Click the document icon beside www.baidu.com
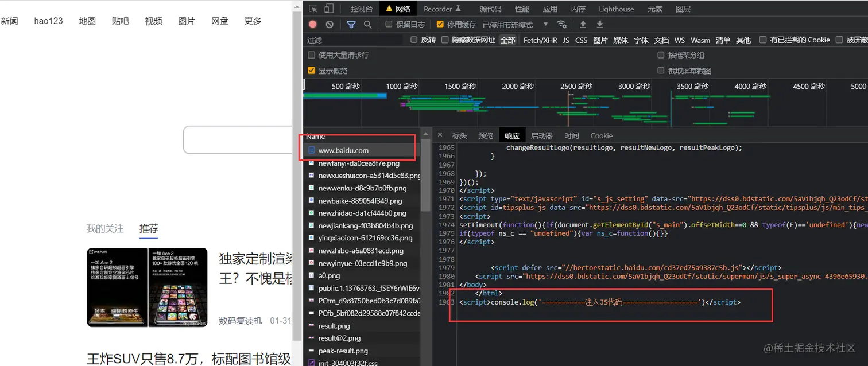Viewport: 868px width, 366px height. click(311, 150)
